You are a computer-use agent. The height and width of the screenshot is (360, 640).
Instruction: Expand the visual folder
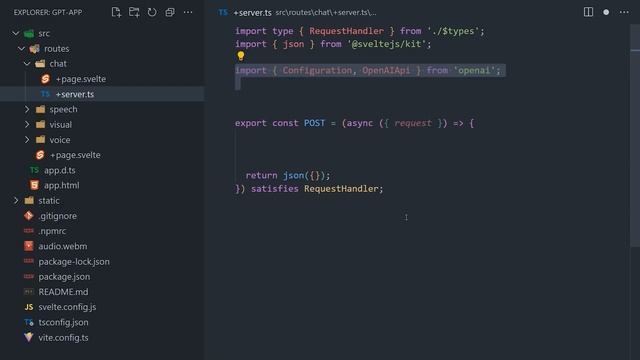pos(27,124)
